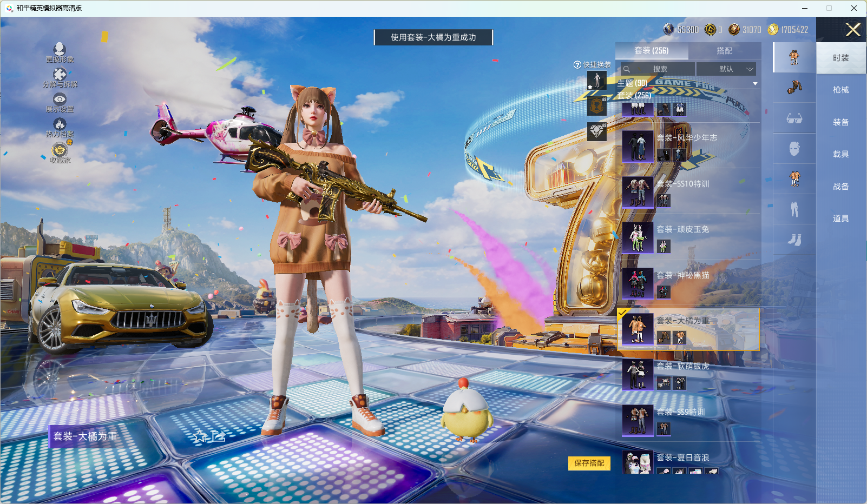Click the 套装-软萌银虎 name text

click(x=683, y=366)
